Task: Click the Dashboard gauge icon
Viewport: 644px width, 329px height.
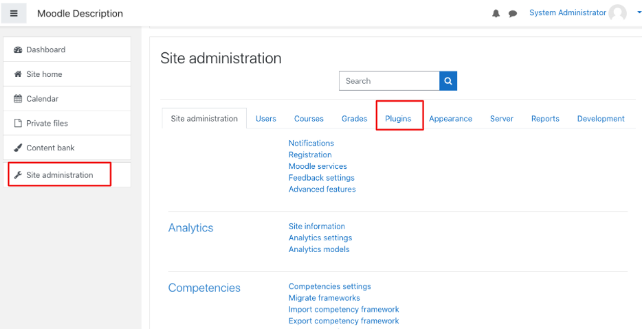Action: [x=18, y=49]
